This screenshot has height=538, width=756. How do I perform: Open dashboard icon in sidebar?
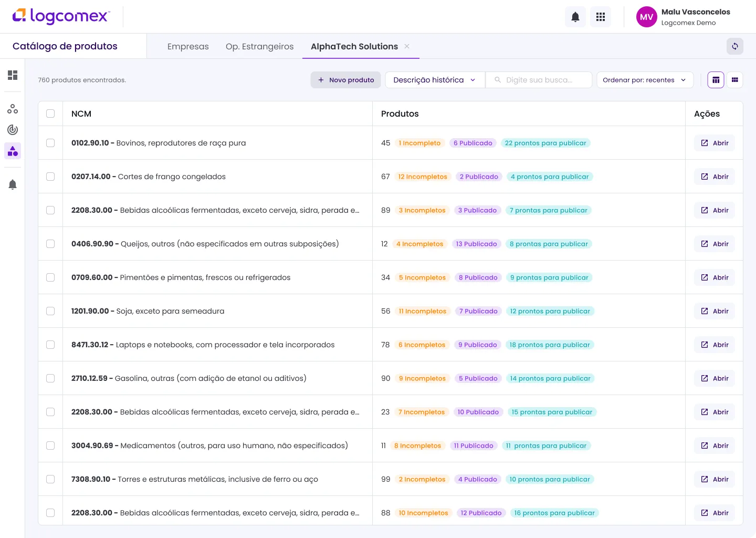(13, 75)
